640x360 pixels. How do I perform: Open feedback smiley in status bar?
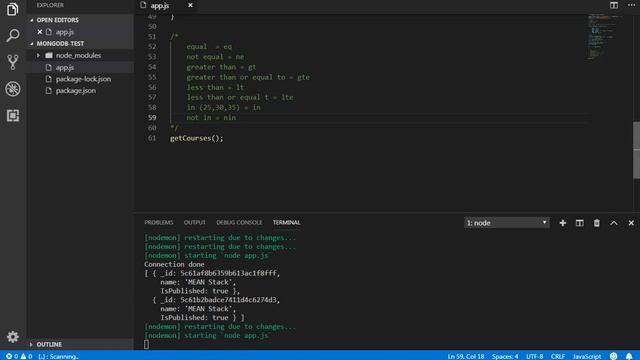613,356
